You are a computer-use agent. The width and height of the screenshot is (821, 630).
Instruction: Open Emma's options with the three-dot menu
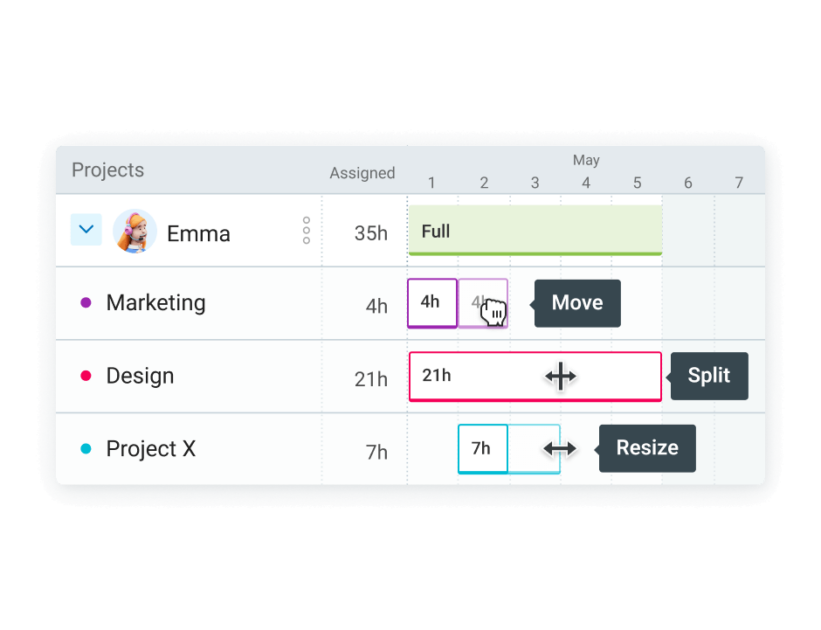[x=304, y=230]
